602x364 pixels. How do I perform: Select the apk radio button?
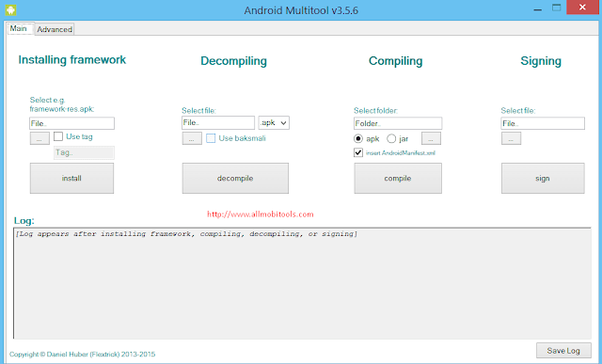[358, 138]
